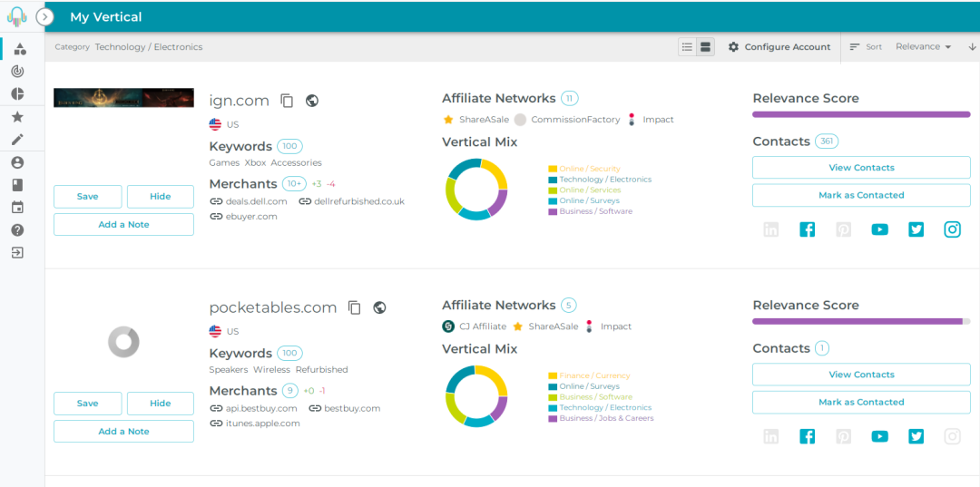
Task: Copy the pocketables.com domain
Action: (x=355, y=307)
